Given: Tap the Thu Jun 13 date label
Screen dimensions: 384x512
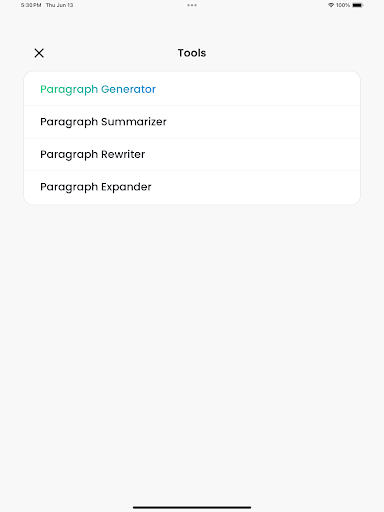Looking at the screenshot, I should pyautogui.click(x=59, y=5).
